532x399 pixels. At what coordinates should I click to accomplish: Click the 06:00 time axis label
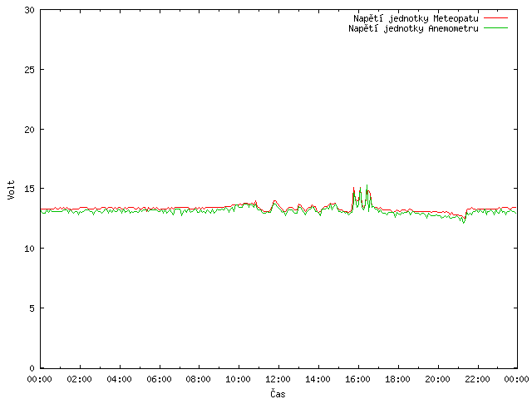(x=159, y=379)
